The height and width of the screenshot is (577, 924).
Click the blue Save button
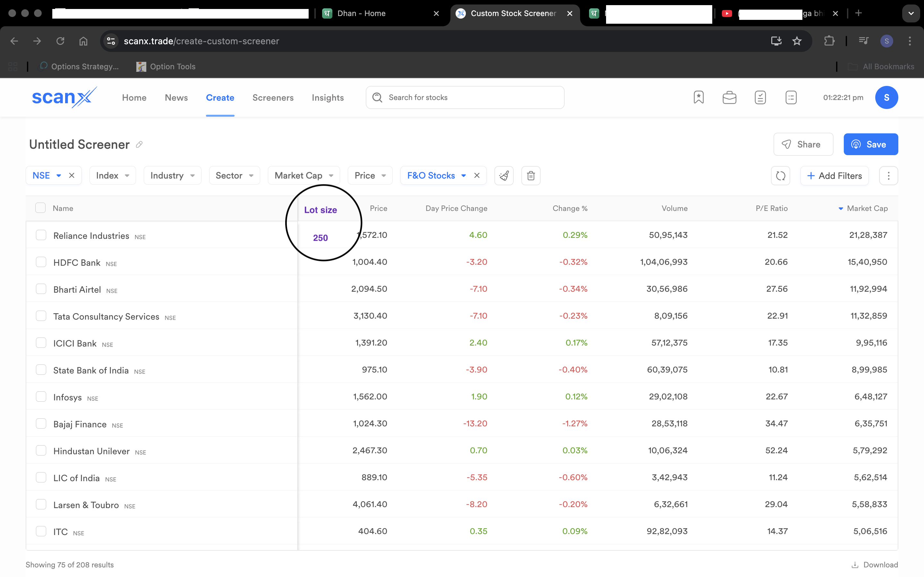pos(870,144)
